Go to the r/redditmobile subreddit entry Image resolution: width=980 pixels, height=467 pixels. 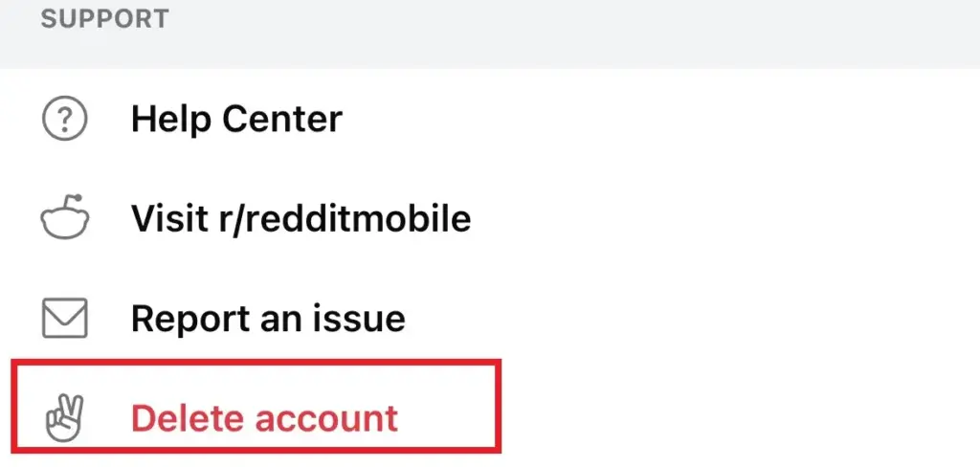coord(301,219)
